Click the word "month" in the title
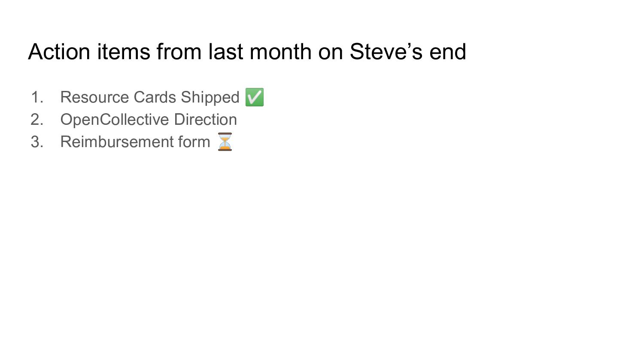 click(x=280, y=52)
